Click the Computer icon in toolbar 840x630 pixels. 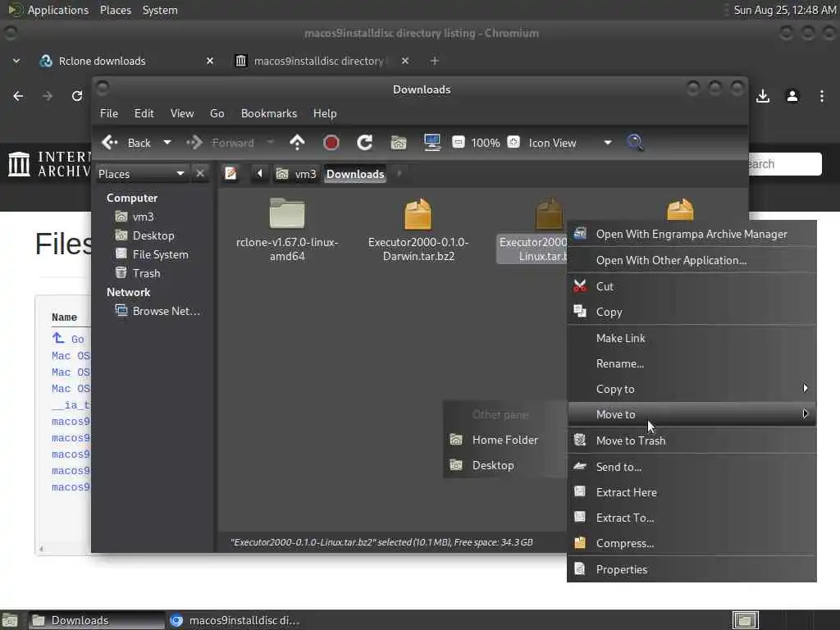431,143
